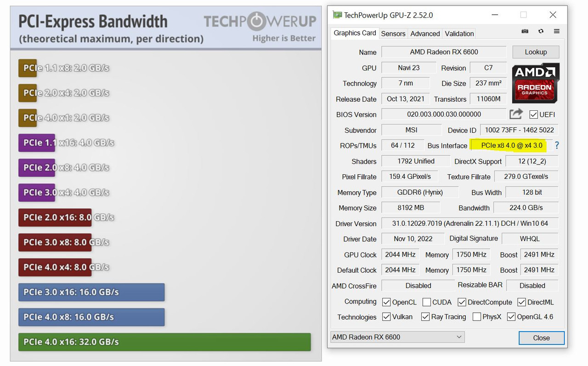The height and width of the screenshot is (366, 588).
Task: Switch to the Graphics Card tab
Action: (x=355, y=33)
